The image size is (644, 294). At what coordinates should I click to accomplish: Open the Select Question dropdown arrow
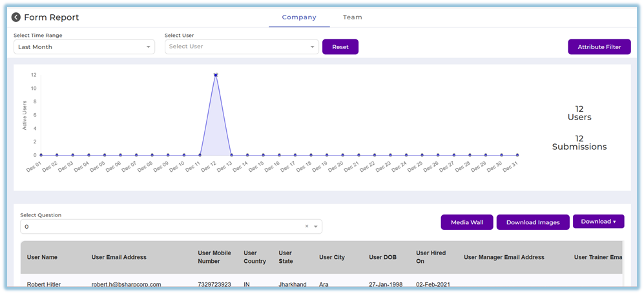click(315, 227)
